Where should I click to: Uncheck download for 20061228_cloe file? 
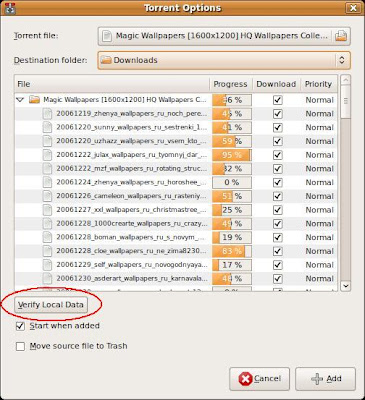click(277, 251)
